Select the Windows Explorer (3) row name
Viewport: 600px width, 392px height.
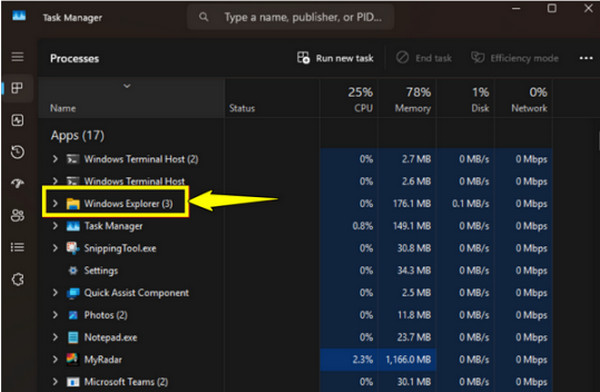[128, 204]
